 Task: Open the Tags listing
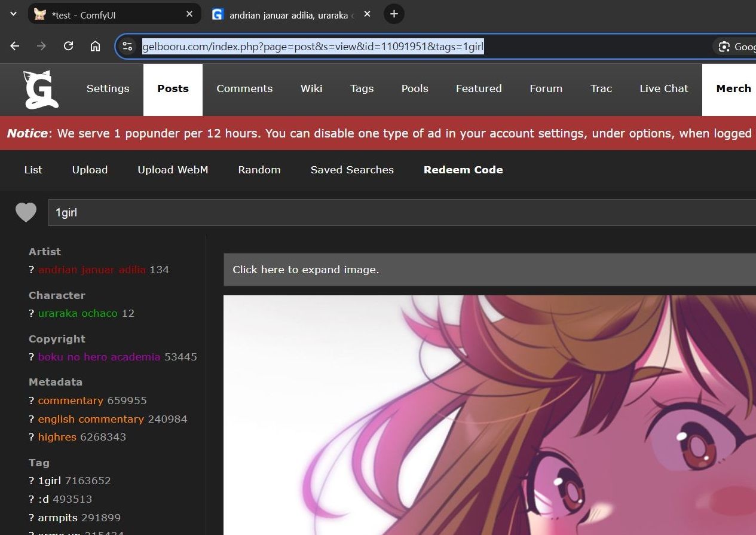pos(362,88)
